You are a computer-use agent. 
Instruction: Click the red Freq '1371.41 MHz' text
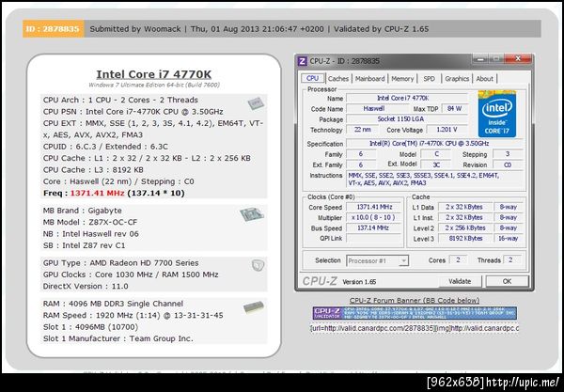97,193
